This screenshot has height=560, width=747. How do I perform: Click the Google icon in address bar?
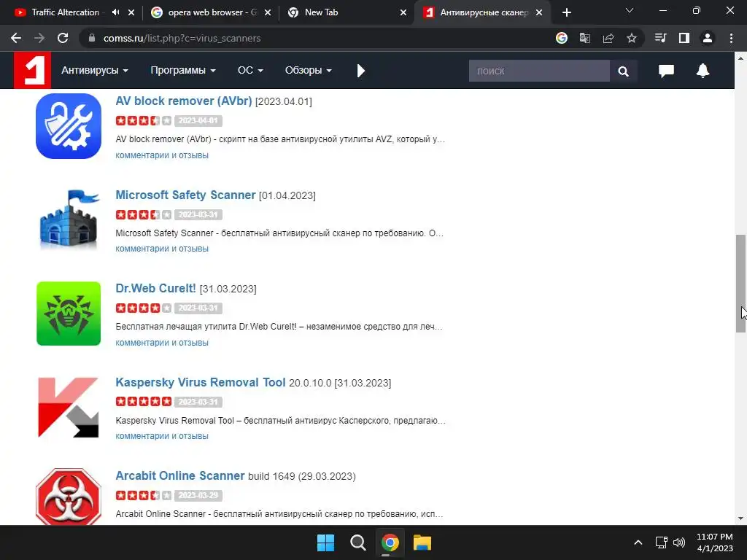[562, 38]
